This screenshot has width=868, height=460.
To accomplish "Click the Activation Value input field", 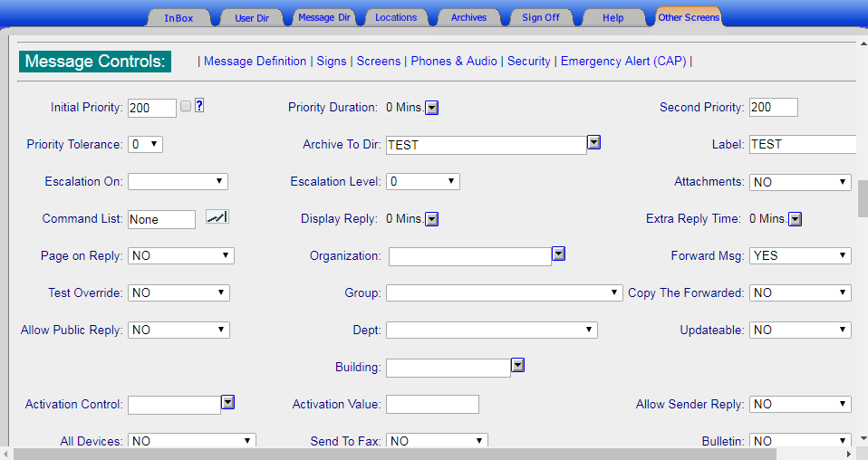I will click(432, 404).
